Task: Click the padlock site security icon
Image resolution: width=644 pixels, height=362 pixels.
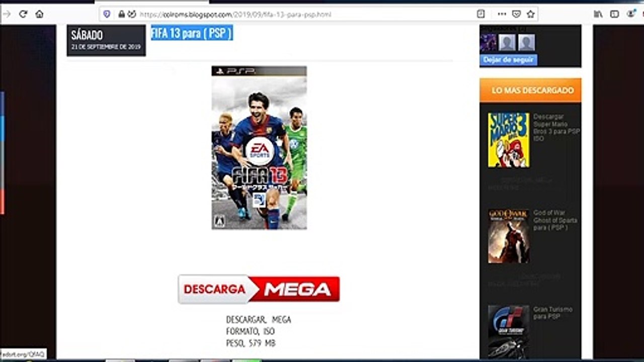Action: 121,14
